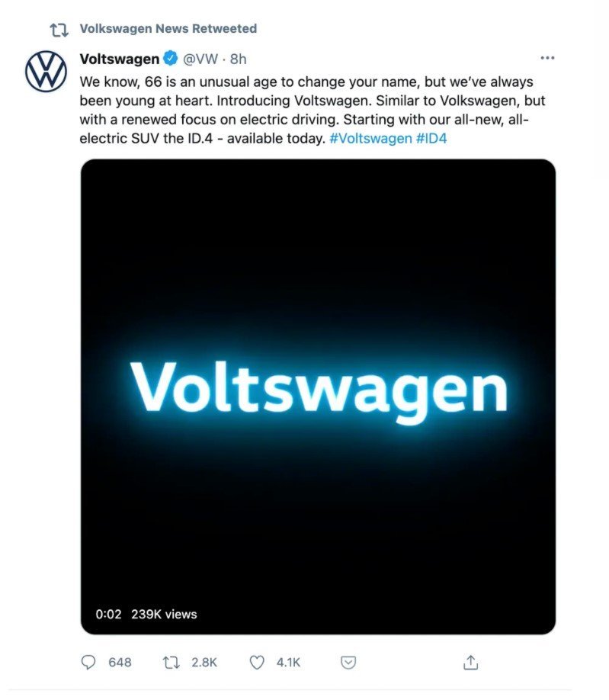Open the #Voltswagen hashtag link
609x700 pixels.
(x=370, y=138)
